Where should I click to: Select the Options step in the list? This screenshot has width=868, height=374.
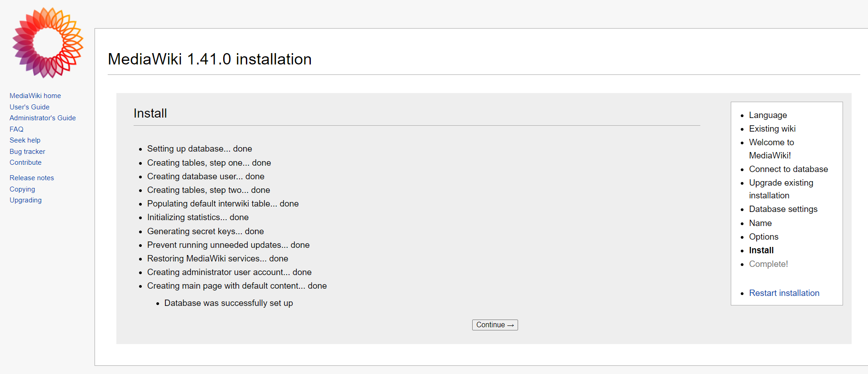click(x=763, y=237)
